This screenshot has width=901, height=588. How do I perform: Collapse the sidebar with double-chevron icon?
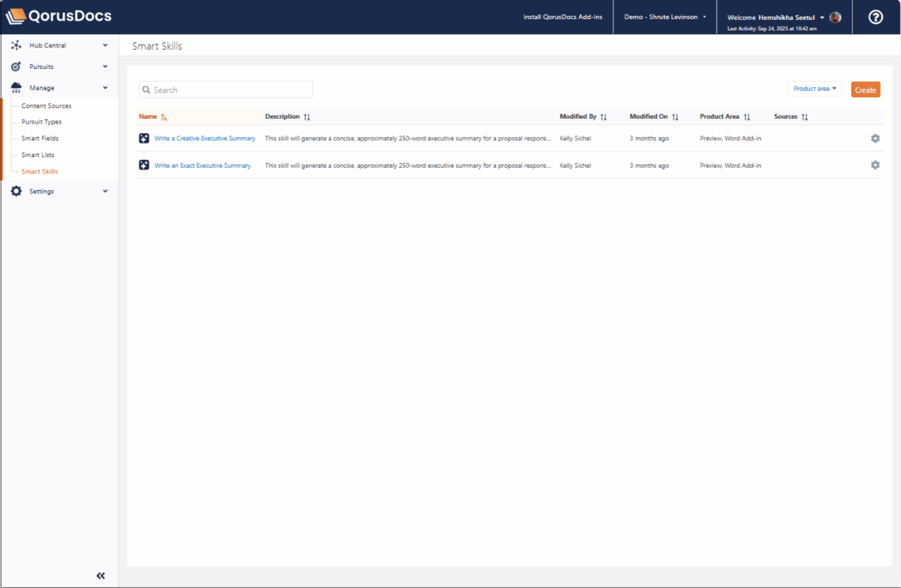pyautogui.click(x=100, y=575)
